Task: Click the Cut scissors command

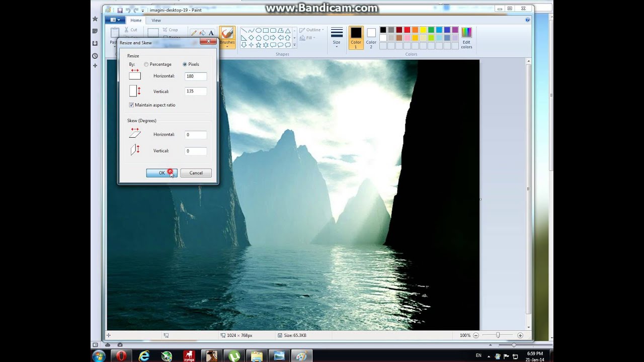Action: 130,30
